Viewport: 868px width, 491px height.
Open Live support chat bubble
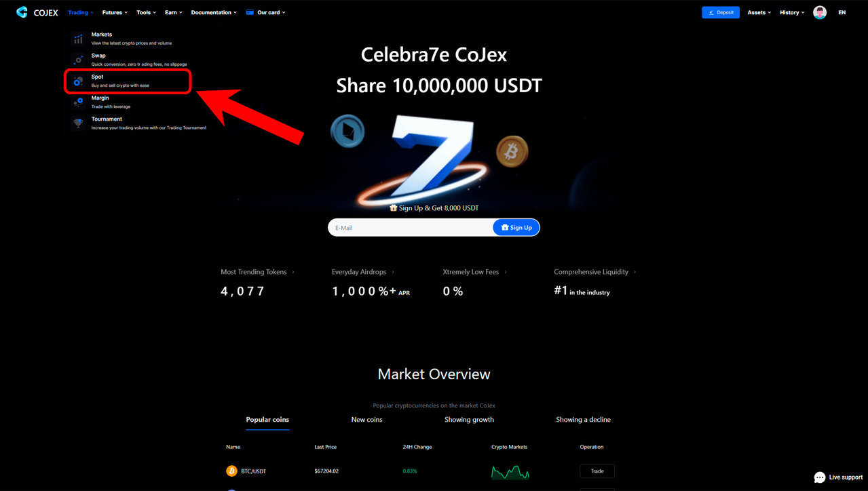[820, 477]
